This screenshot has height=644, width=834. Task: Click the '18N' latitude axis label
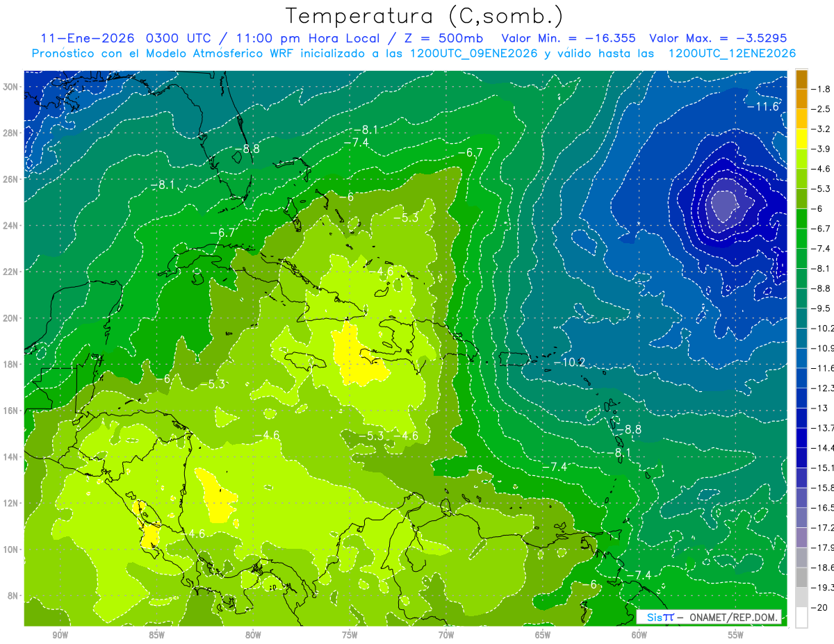click(x=10, y=364)
